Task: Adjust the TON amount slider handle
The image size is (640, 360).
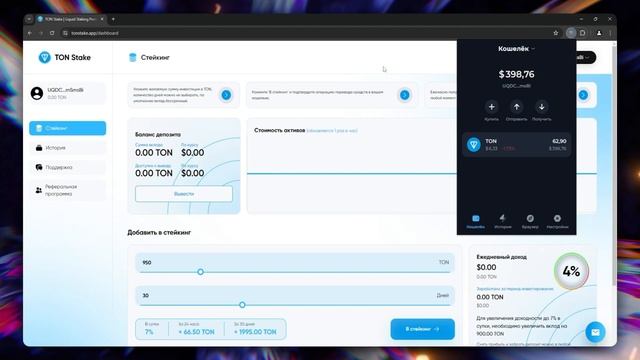Action: (x=200, y=272)
